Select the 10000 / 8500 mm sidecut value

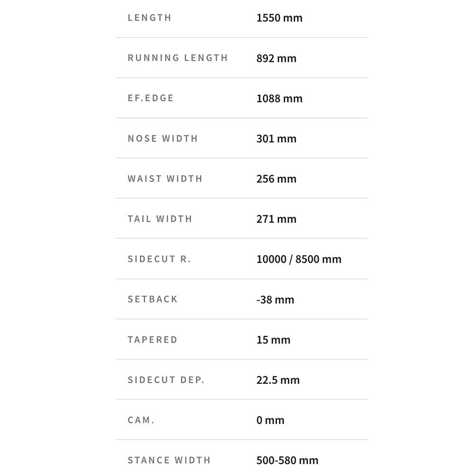(x=299, y=259)
